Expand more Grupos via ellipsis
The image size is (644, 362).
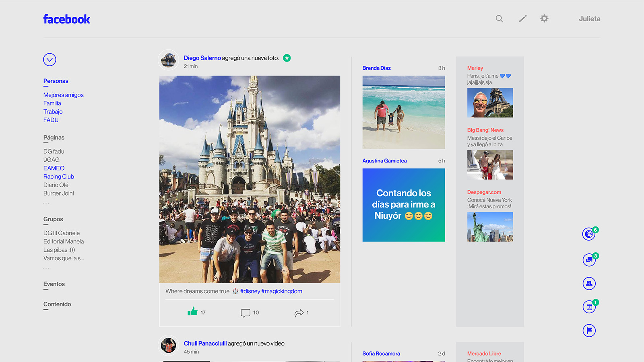coord(46,267)
